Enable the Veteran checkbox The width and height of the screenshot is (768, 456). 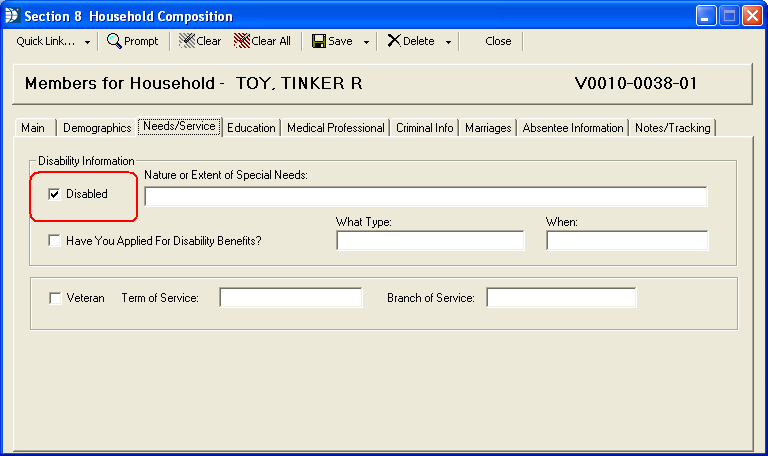(55, 298)
